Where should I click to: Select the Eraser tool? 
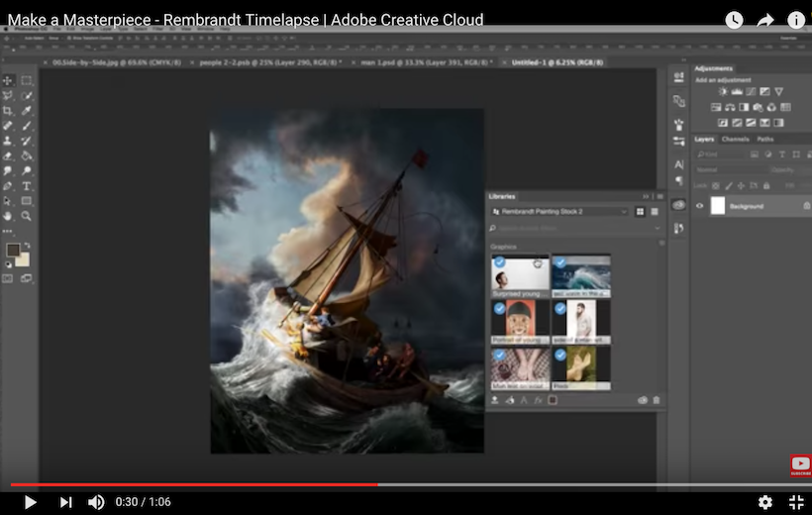(x=8, y=155)
